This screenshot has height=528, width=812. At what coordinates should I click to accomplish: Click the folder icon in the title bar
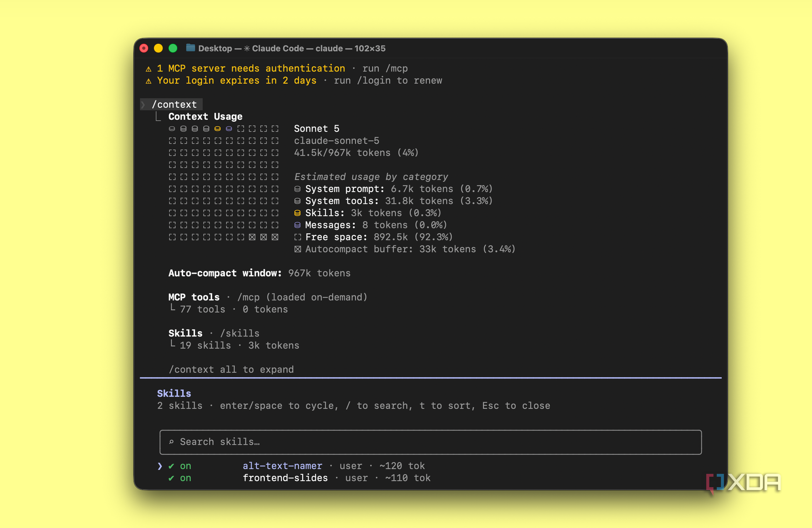click(x=190, y=48)
